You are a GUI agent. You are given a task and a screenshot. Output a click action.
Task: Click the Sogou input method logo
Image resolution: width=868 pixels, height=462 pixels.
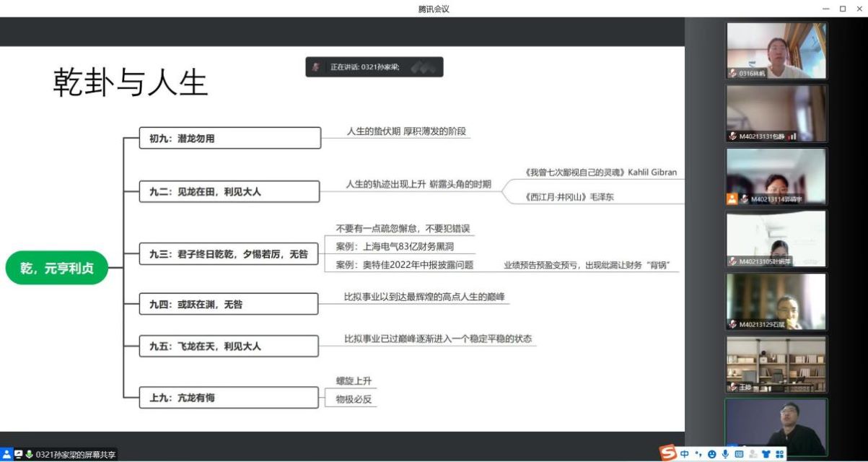(x=668, y=453)
